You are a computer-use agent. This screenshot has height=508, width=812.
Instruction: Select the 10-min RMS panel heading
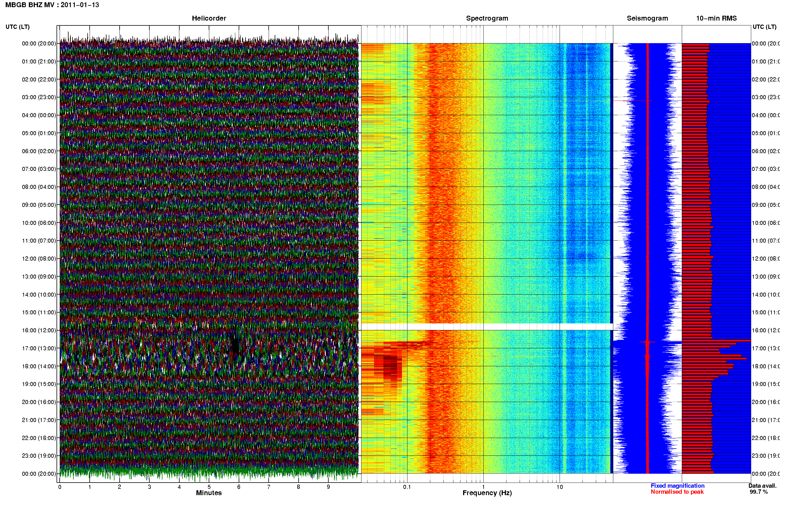click(716, 19)
